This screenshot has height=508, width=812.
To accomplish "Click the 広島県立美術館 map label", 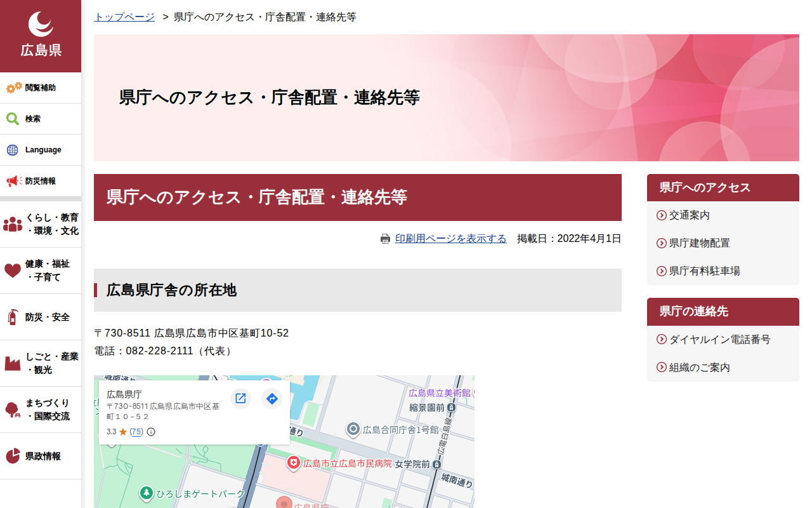I will (440, 393).
